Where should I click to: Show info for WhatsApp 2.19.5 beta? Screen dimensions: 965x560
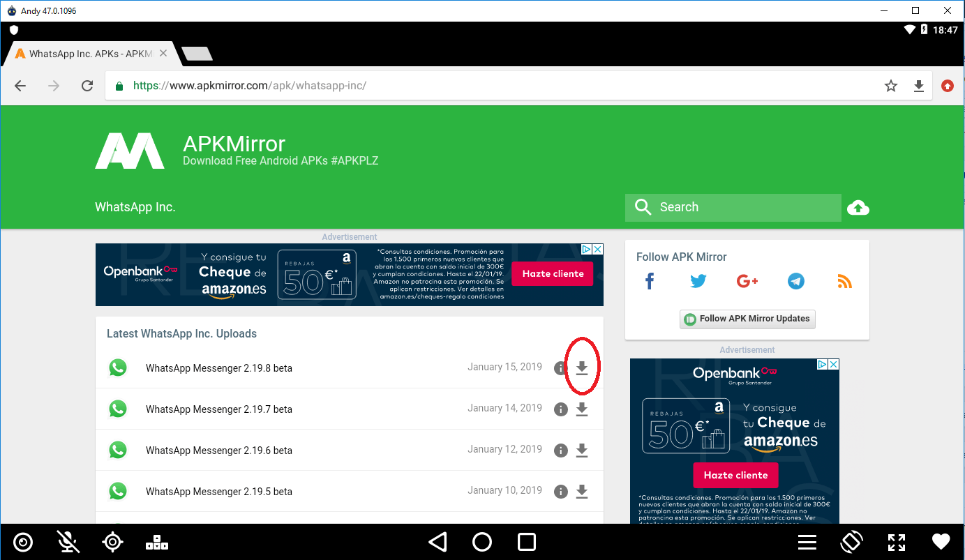click(x=560, y=492)
